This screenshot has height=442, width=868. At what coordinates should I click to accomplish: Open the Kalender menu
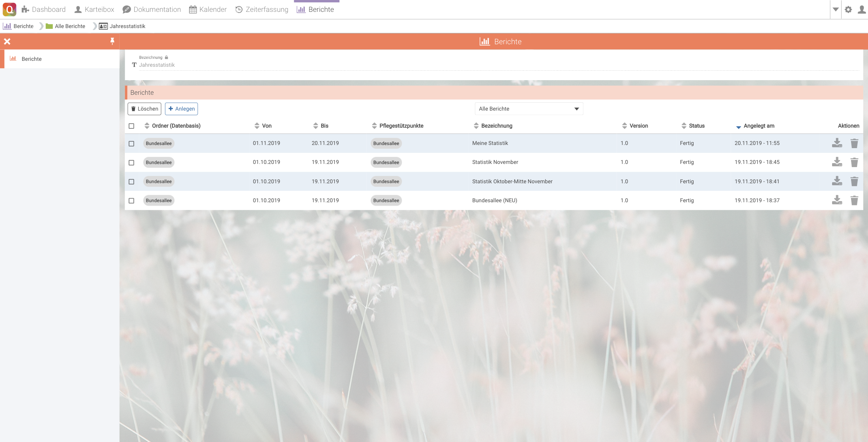click(x=208, y=9)
